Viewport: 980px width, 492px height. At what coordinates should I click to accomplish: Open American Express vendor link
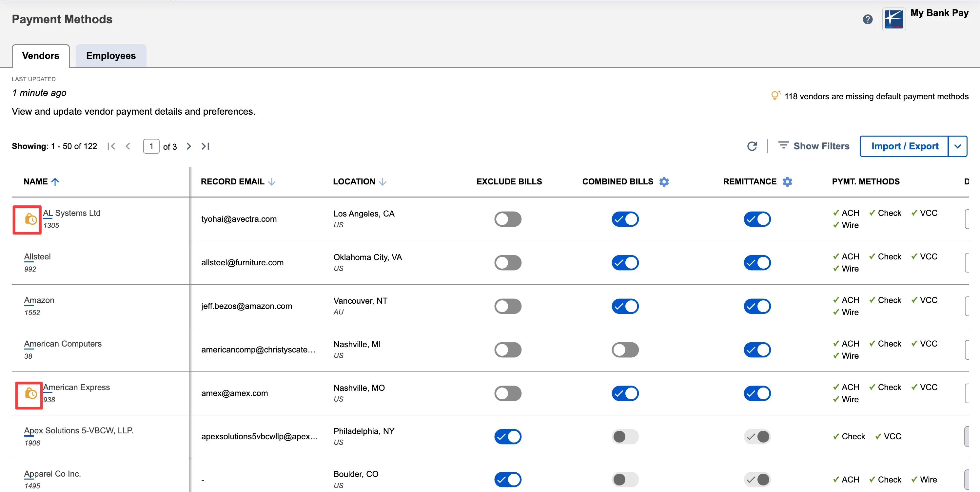76,387
